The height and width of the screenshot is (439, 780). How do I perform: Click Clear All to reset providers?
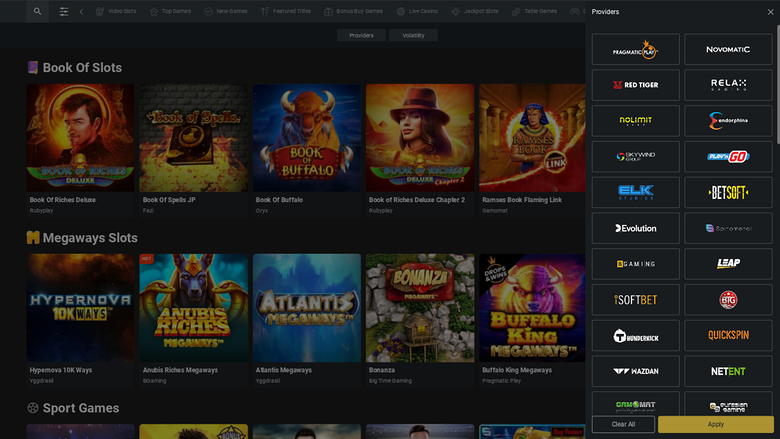coord(623,424)
